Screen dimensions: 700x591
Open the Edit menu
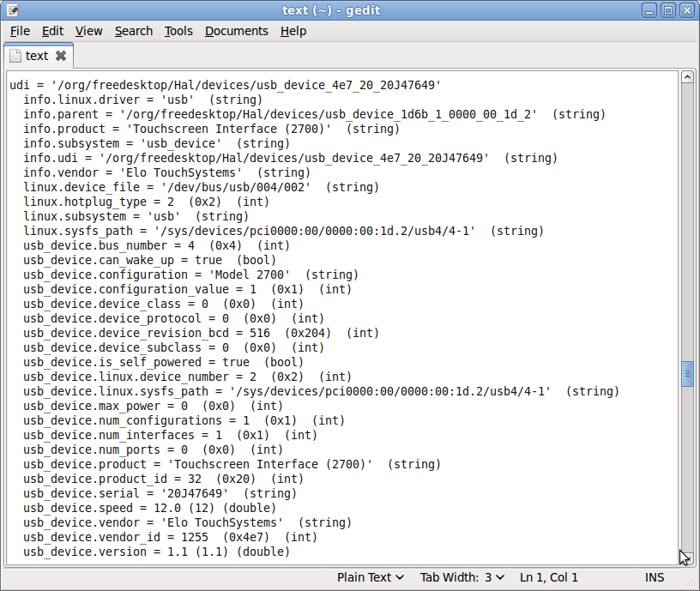click(x=52, y=31)
